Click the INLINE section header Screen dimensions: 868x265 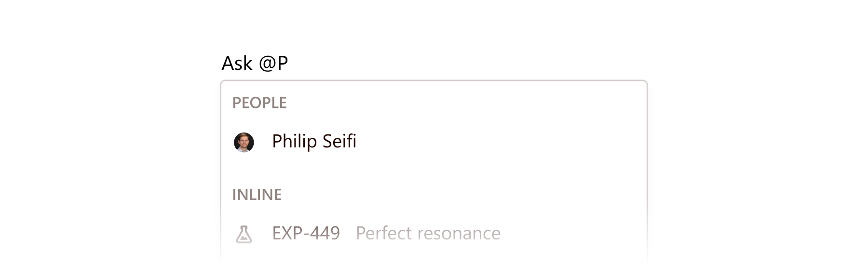point(257,195)
